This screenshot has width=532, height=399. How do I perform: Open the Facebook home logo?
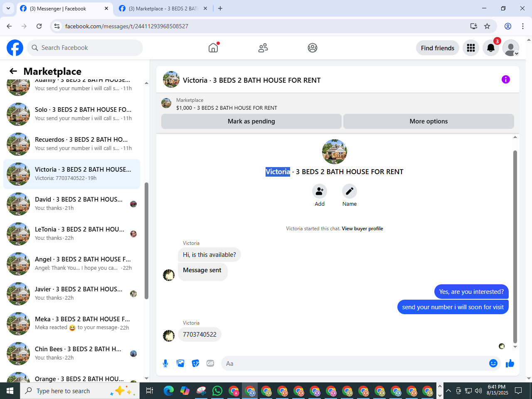point(15,48)
